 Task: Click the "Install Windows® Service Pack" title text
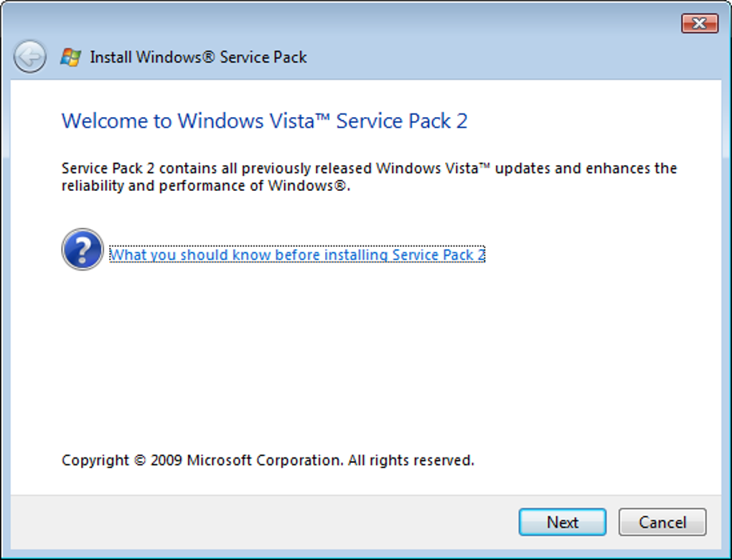click(x=198, y=57)
